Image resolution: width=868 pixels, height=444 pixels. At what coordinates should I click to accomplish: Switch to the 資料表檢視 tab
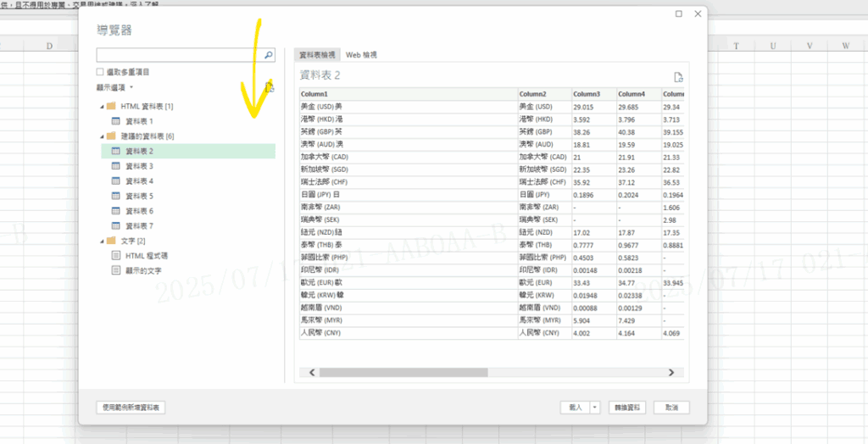coord(318,55)
